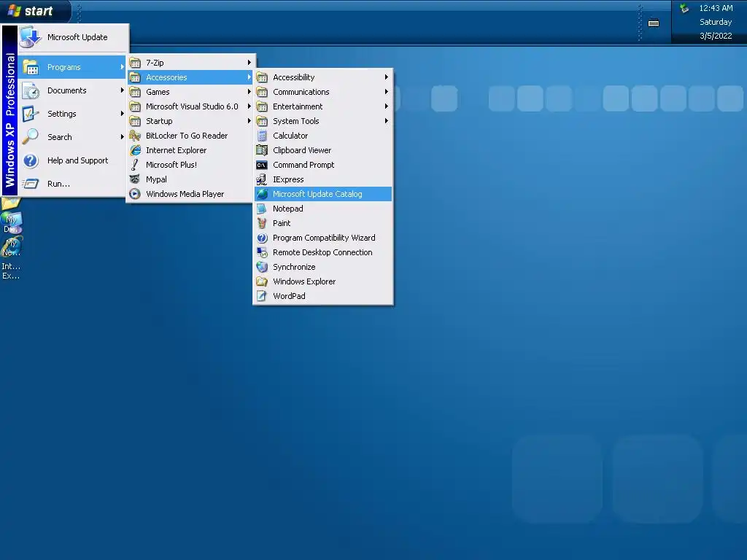Expand the Communications submenu arrow
The height and width of the screenshot is (560, 747).
pyautogui.click(x=387, y=92)
